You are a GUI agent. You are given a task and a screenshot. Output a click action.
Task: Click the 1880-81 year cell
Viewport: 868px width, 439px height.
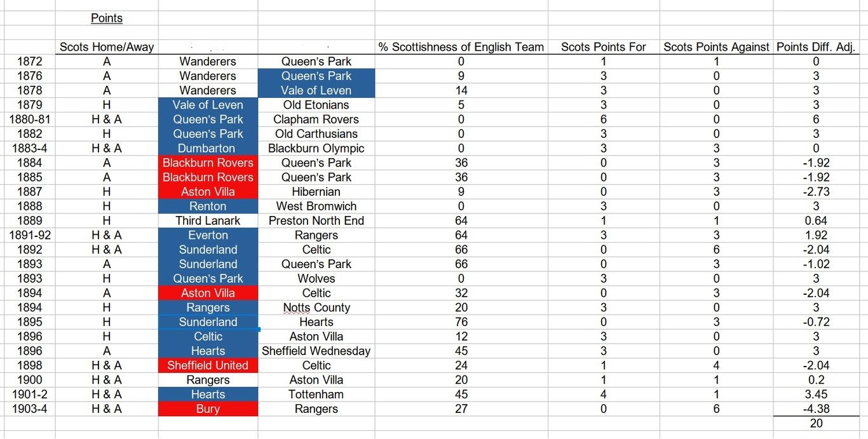[29, 119]
